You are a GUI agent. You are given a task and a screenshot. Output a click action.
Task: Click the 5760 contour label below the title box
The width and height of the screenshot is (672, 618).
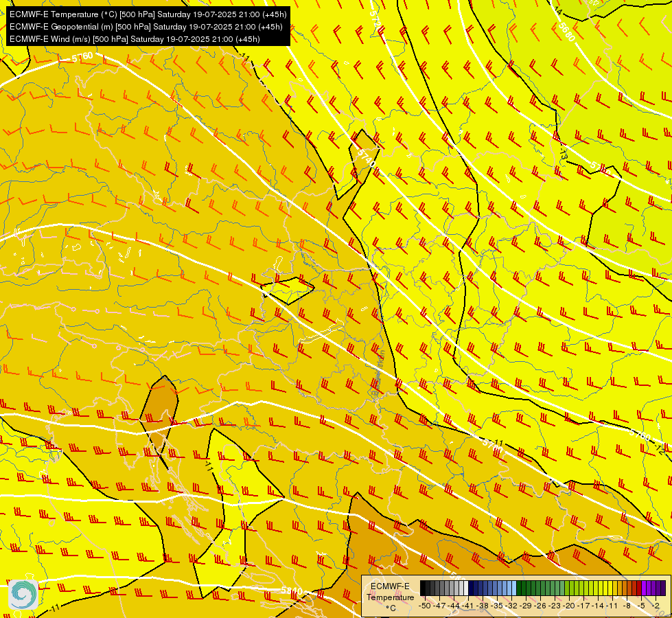82,56
